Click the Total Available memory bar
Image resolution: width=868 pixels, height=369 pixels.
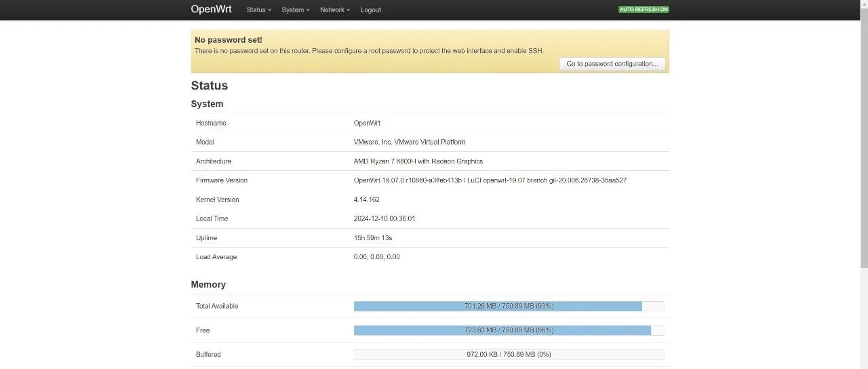[509, 306]
